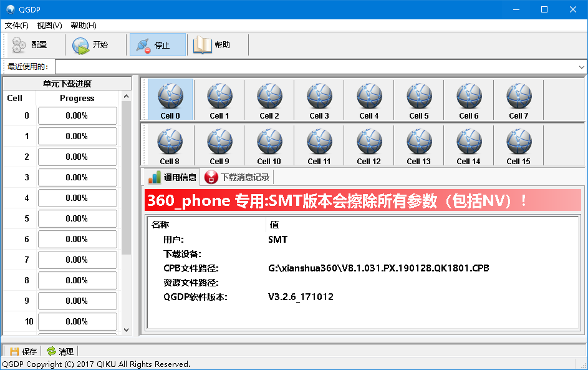This screenshot has width=588, height=370.
Task: Click the V3.2.6_171012 version value
Action: coord(301,297)
